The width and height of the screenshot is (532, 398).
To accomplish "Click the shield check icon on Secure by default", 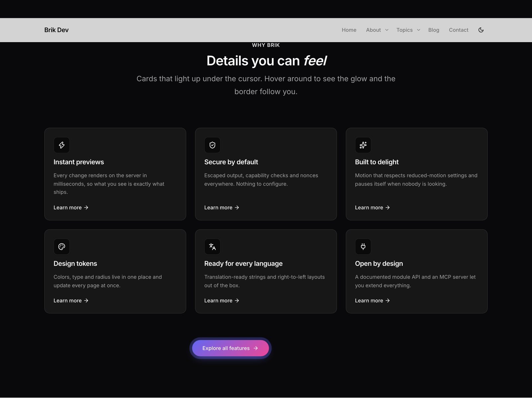I will 212,145.
